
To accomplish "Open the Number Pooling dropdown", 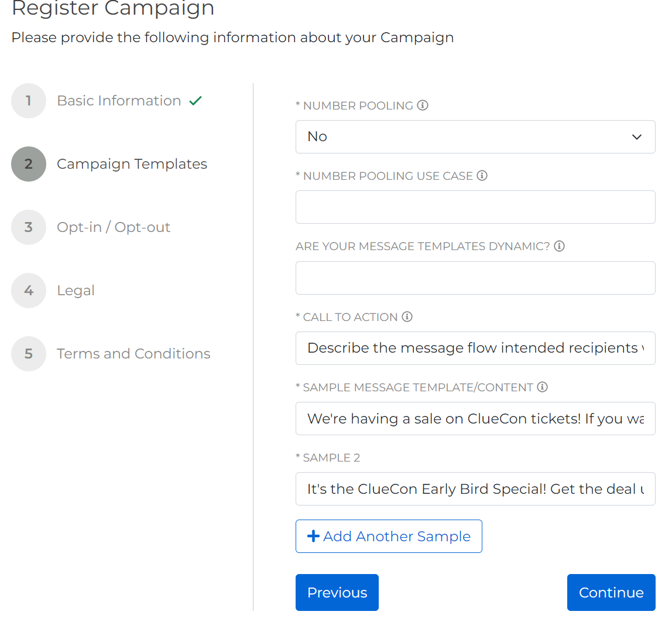I will (475, 137).
